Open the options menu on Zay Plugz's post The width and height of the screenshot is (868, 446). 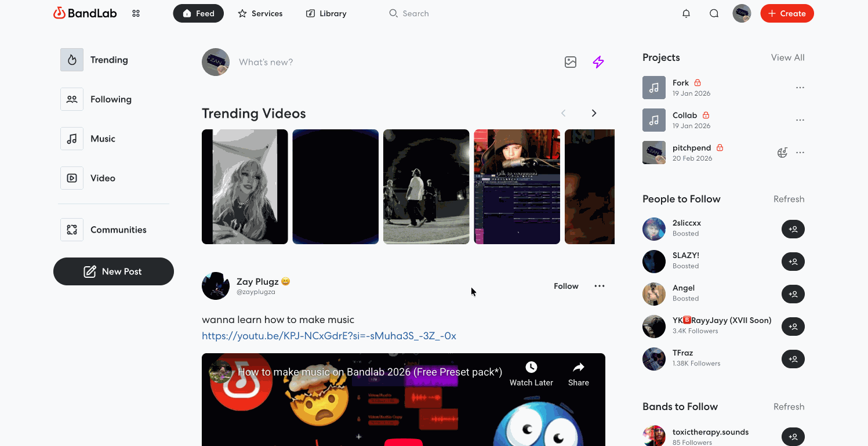599,286
